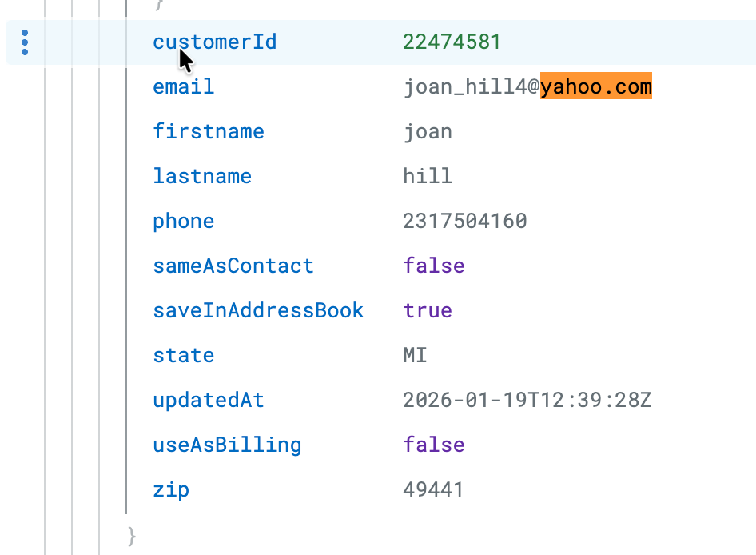The height and width of the screenshot is (555, 756).
Task: Click the sameAsContact false value
Action: click(434, 266)
